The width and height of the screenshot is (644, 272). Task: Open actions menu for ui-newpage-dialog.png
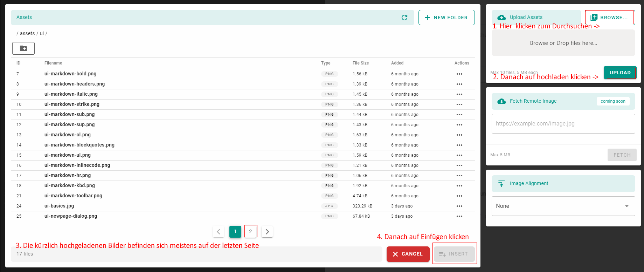point(459,216)
